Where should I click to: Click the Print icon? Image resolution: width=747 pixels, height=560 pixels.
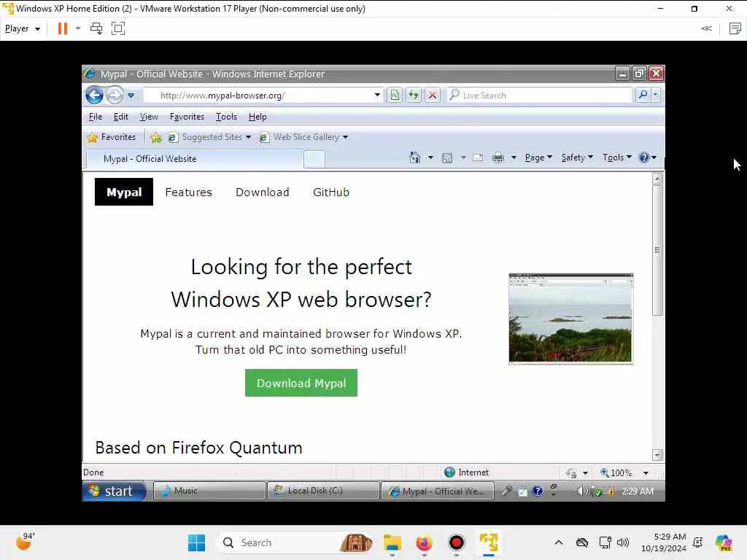(498, 157)
